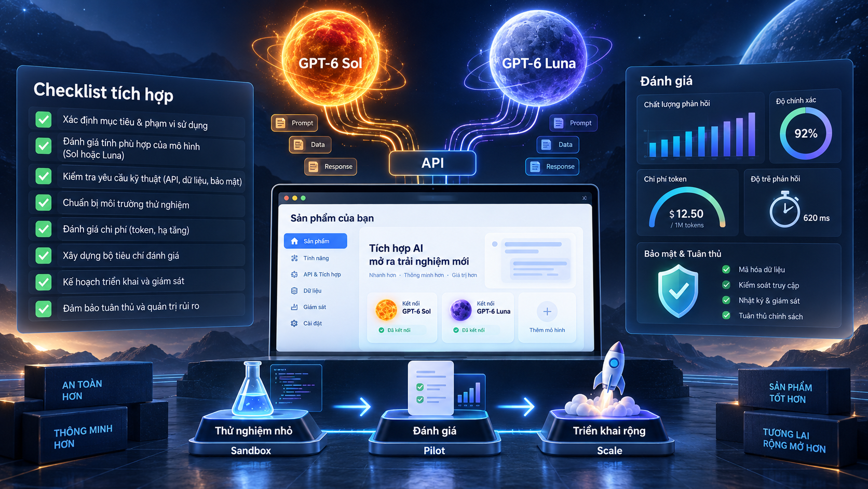
Task: Click the GPT-6 Sol card sun icon
Action: tap(386, 310)
